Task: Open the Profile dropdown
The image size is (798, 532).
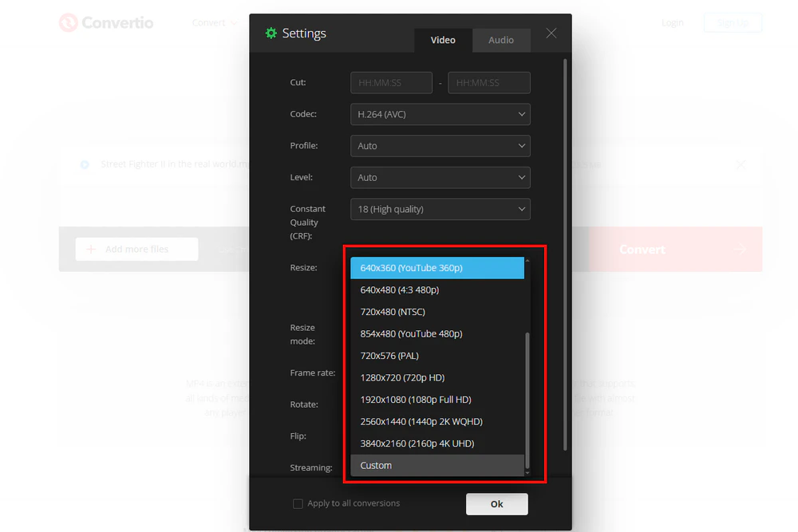Action: (x=440, y=146)
